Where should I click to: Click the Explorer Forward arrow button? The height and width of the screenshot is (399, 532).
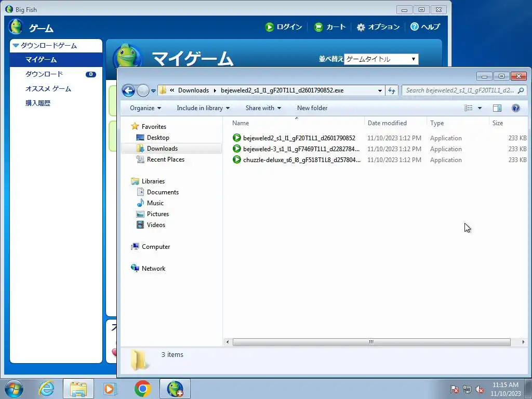pyautogui.click(x=143, y=90)
